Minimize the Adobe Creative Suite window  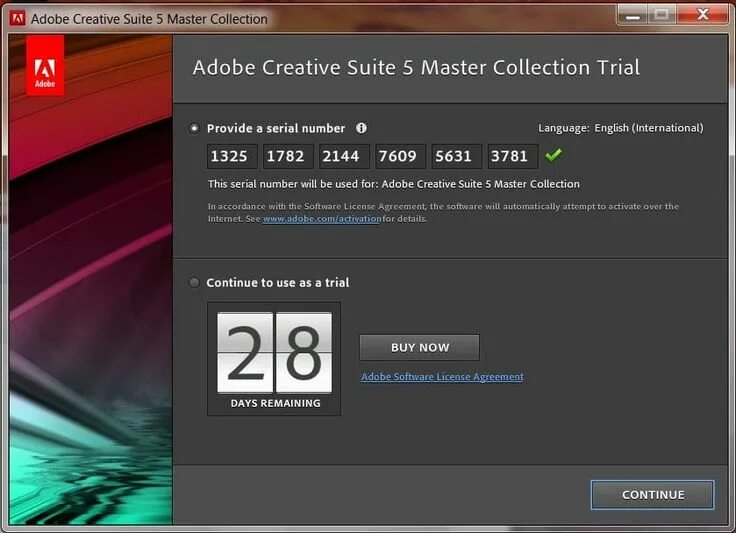point(633,15)
